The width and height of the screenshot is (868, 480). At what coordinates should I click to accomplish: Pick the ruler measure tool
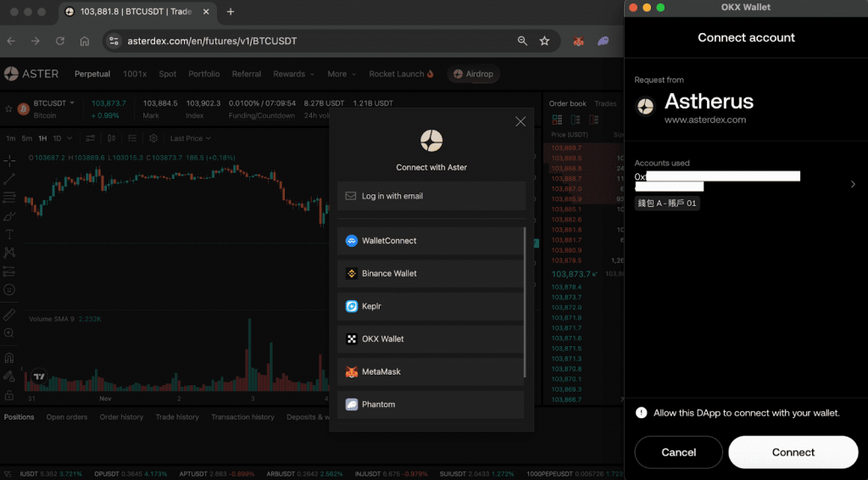click(x=9, y=314)
